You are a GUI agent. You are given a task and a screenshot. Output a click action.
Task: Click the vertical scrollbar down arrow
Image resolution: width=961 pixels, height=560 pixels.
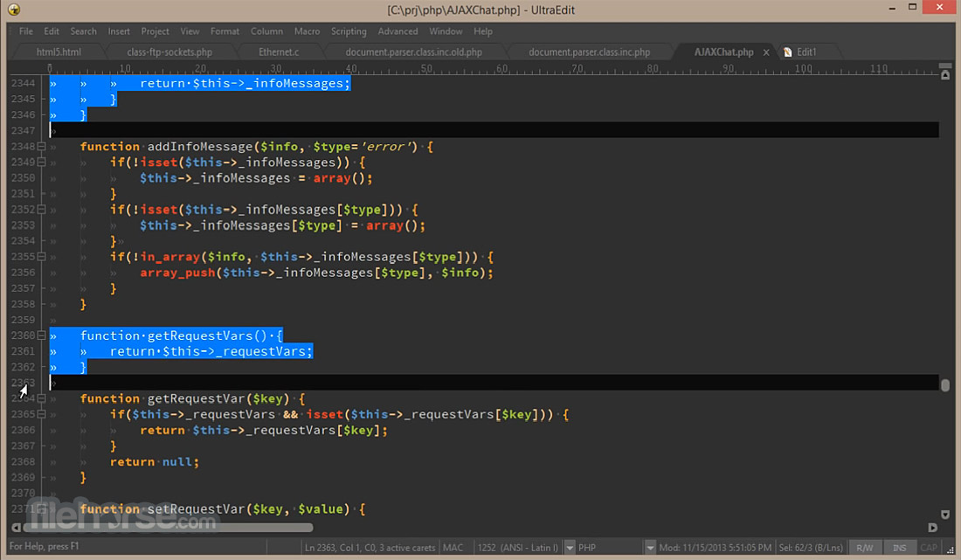945,515
